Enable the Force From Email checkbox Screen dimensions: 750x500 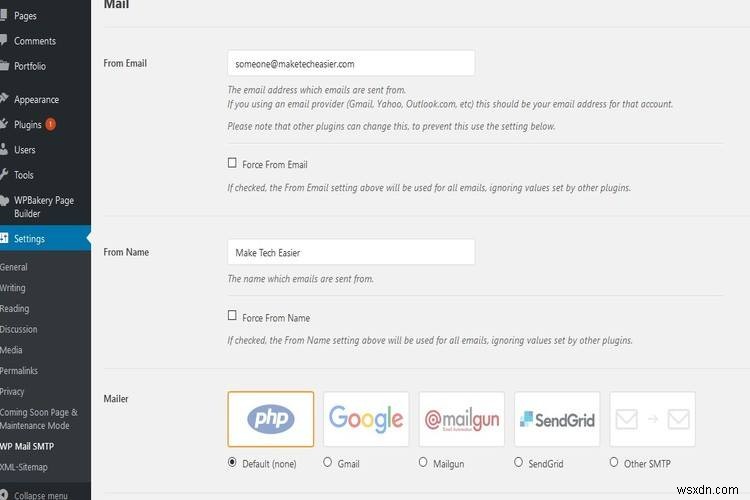tap(232, 163)
